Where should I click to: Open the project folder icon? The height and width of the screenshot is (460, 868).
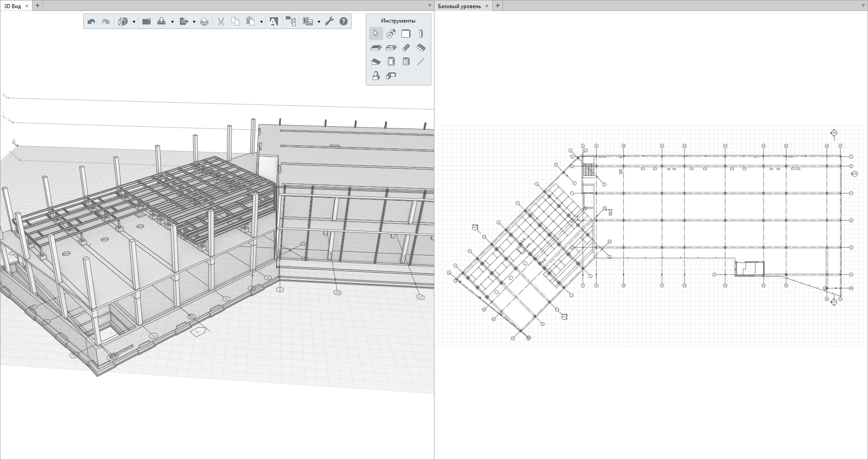(146, 22)
